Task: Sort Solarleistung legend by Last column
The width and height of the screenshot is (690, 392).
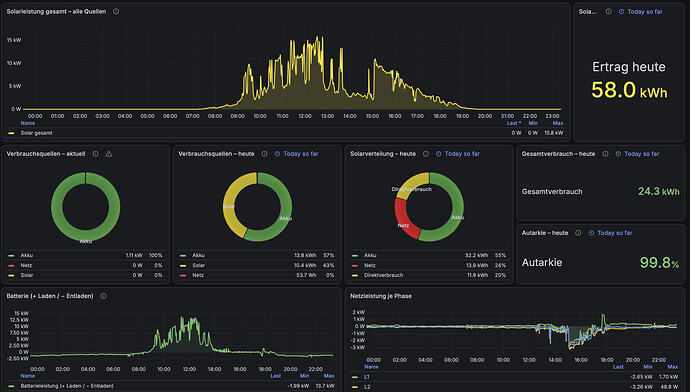Action: (x=513, y=123)
